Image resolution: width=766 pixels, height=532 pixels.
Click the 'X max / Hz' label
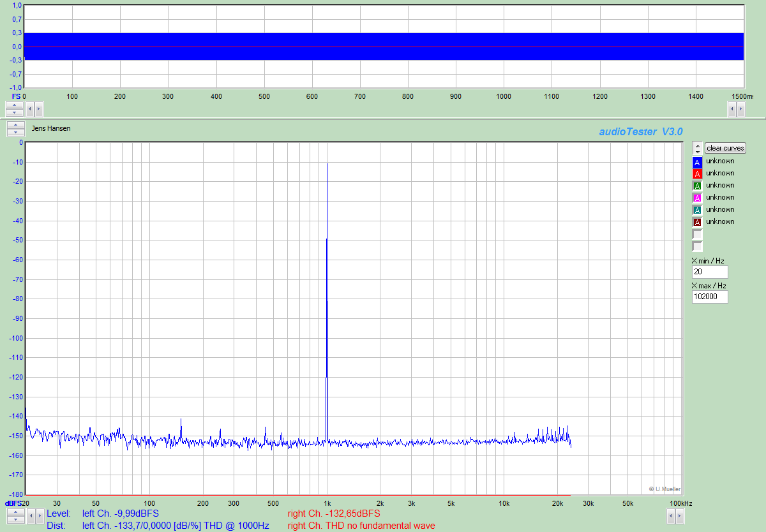click(709, 286)
